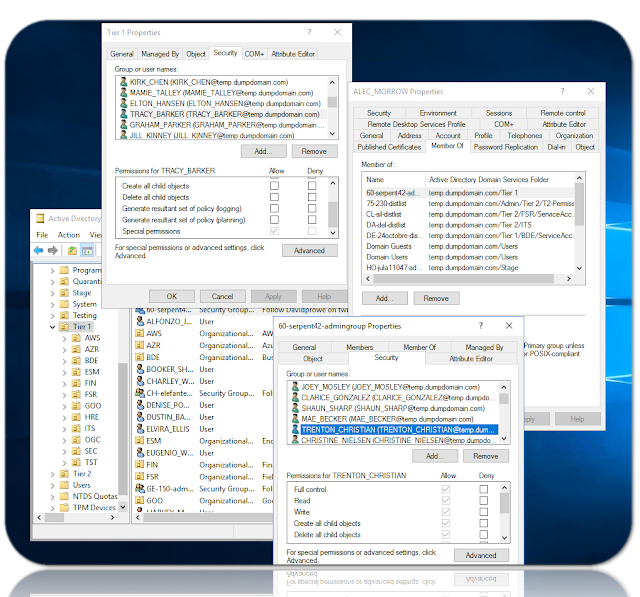
Task: Click the AWS organizational unit icon in object list
Action: coord(140,333)
